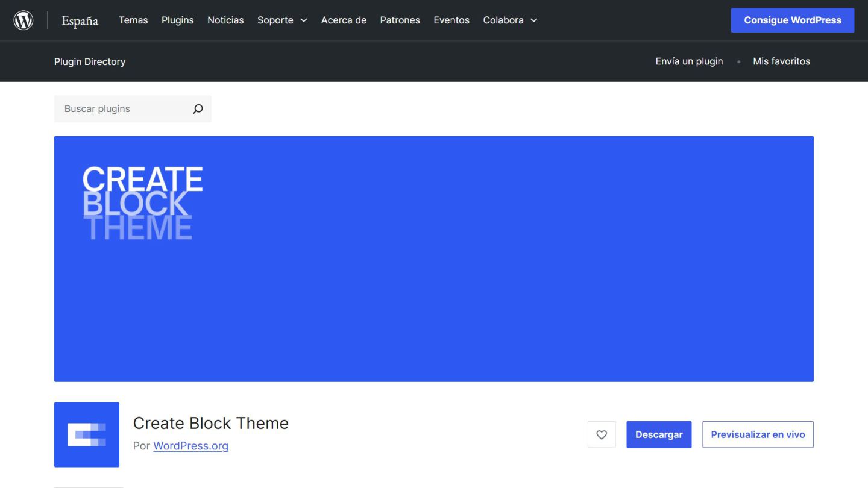Open the Plugin Directory link

(x=90, y=61)
